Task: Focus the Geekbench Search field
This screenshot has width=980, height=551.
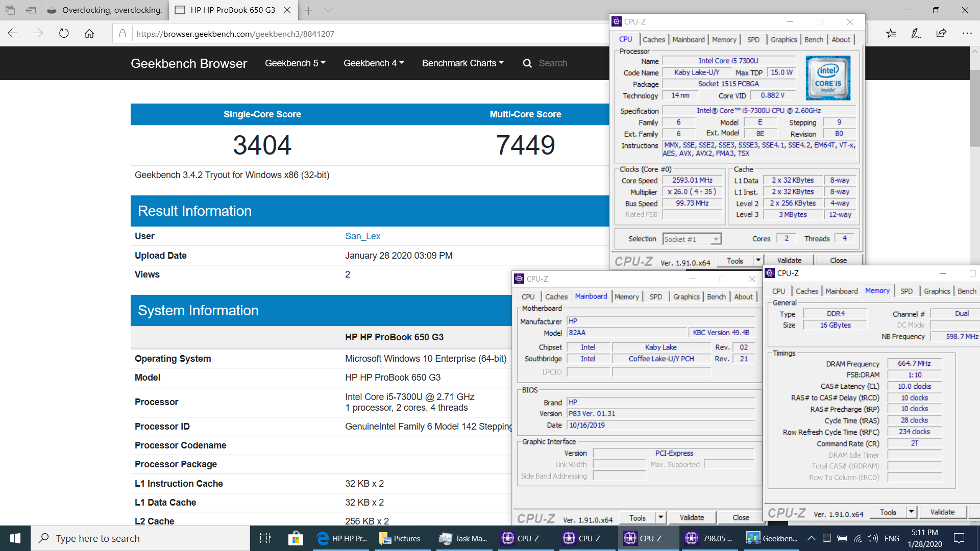Action: [x=553, y=63]
